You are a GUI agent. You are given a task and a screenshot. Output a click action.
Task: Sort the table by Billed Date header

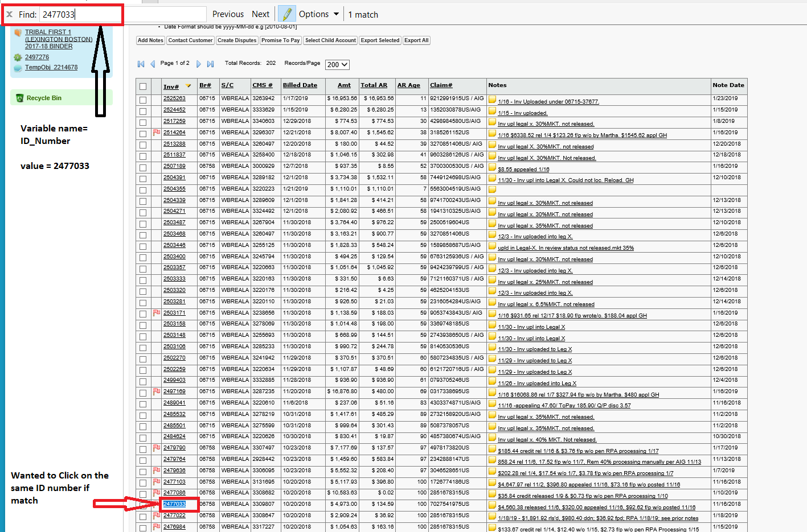300,85
